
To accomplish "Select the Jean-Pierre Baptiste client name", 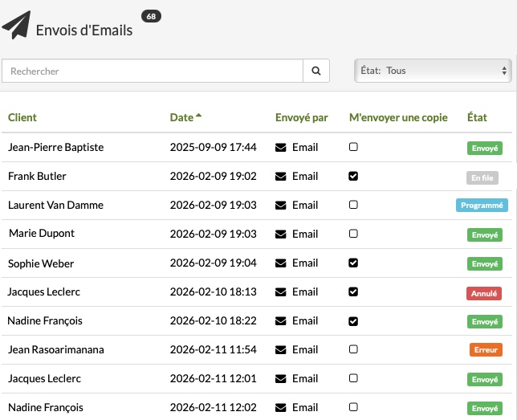I will coord(55,147).
